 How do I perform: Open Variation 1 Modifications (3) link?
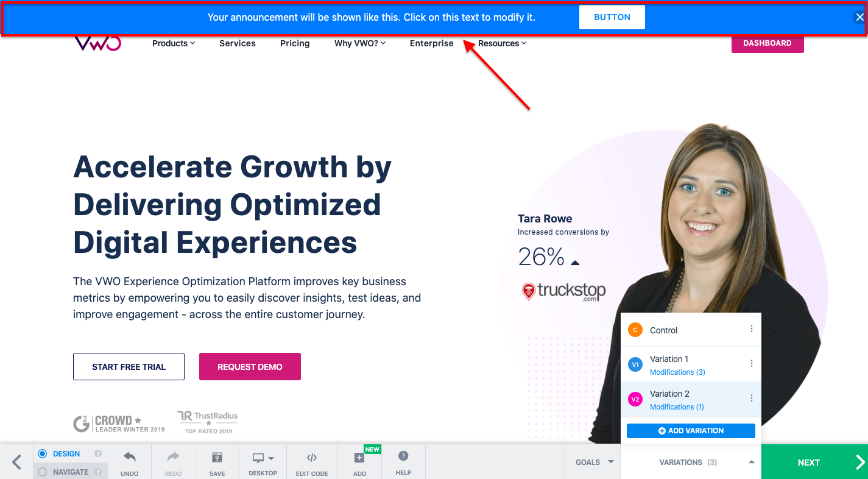[677, 372]
